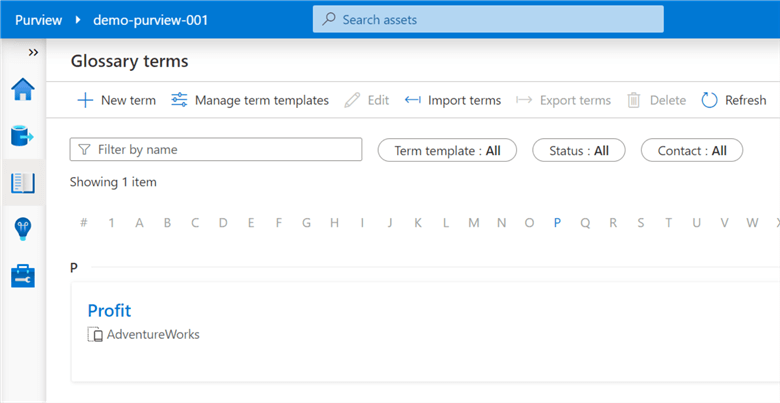Select the demo-purview-001 account name
Viewport: 780px width, 403px height.
click(150, 19)
